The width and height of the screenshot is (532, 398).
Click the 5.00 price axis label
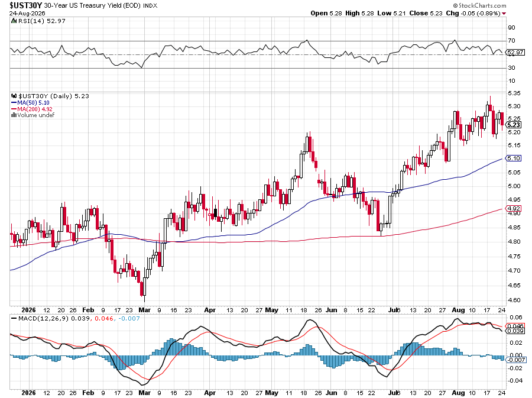coord(514,186)
